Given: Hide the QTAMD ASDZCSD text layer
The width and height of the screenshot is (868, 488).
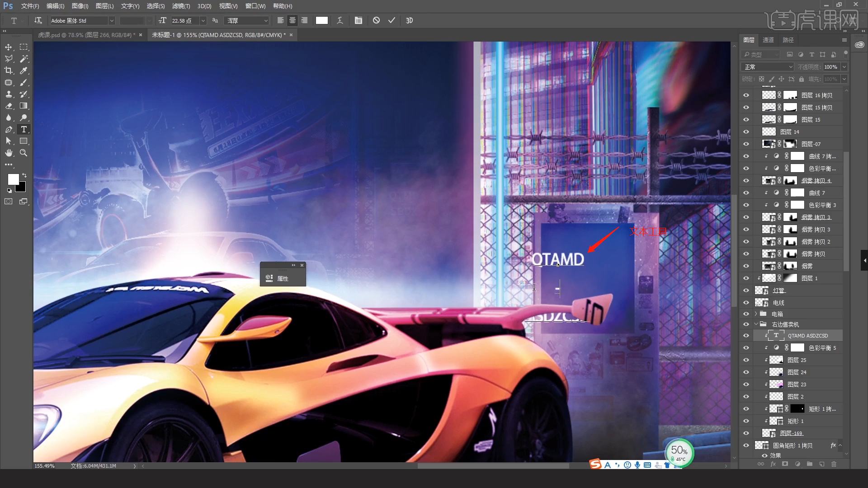Looking at the screenshot, I should (x=746, y=336).
